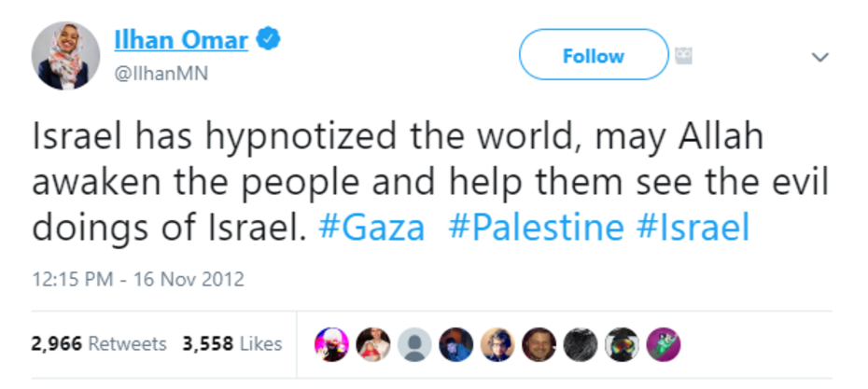
Task: Click the default gray silhouette liker avatar
Action: [413, 344]
